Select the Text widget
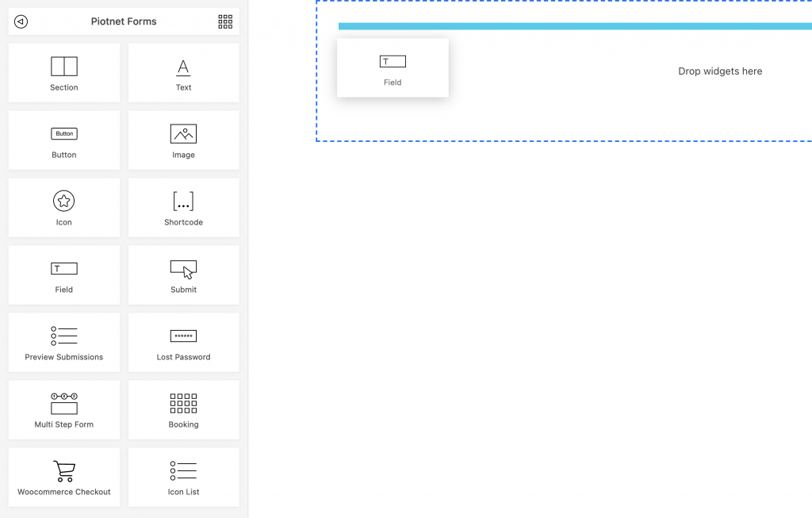This screenshot has height=518, width=812. coord(183,72)
